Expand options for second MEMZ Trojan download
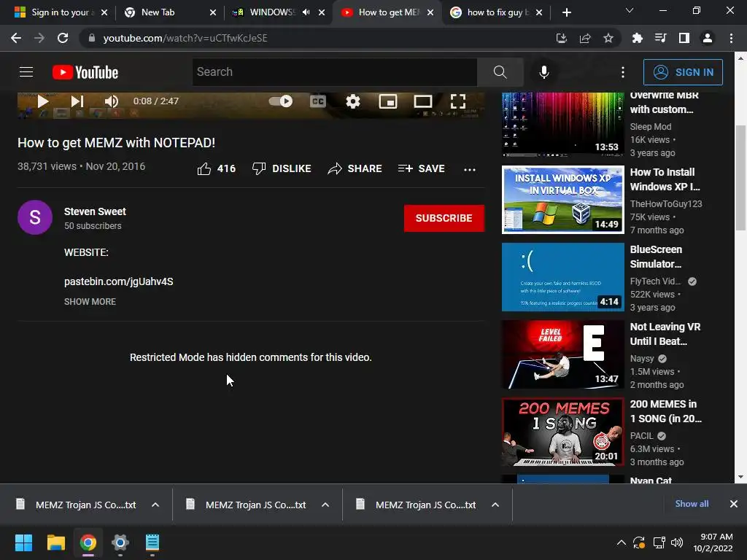 325,505
